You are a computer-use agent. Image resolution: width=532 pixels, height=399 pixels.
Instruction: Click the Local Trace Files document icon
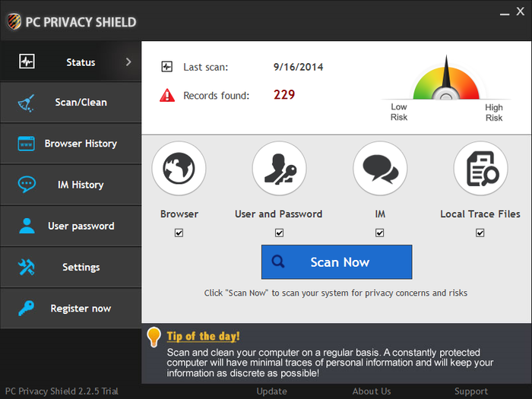[480, 169]
